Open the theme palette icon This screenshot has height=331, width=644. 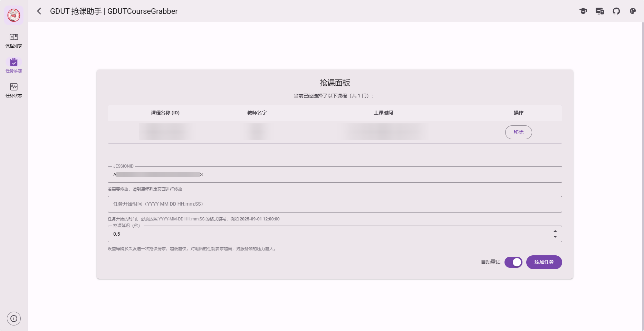[633, 11]
